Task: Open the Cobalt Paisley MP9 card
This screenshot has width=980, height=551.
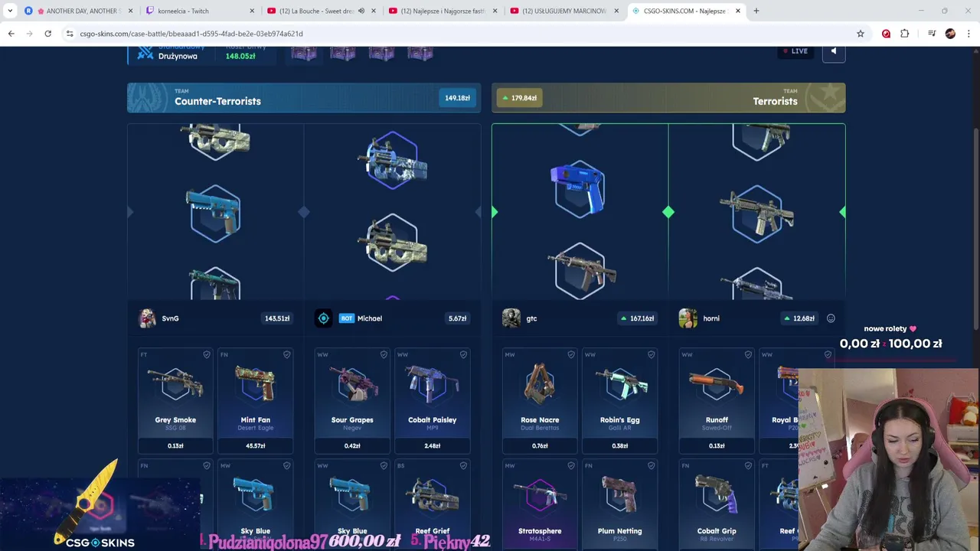Action: [432, 402]
